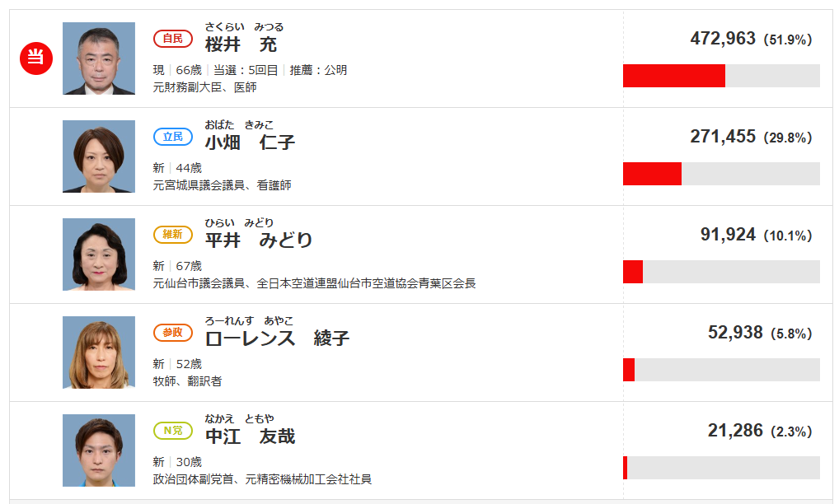Image resolution: width=839 pixels, height=504 pixels.
Task: Select candidate name 小畑 仁子
Action: tap(250, 142)
